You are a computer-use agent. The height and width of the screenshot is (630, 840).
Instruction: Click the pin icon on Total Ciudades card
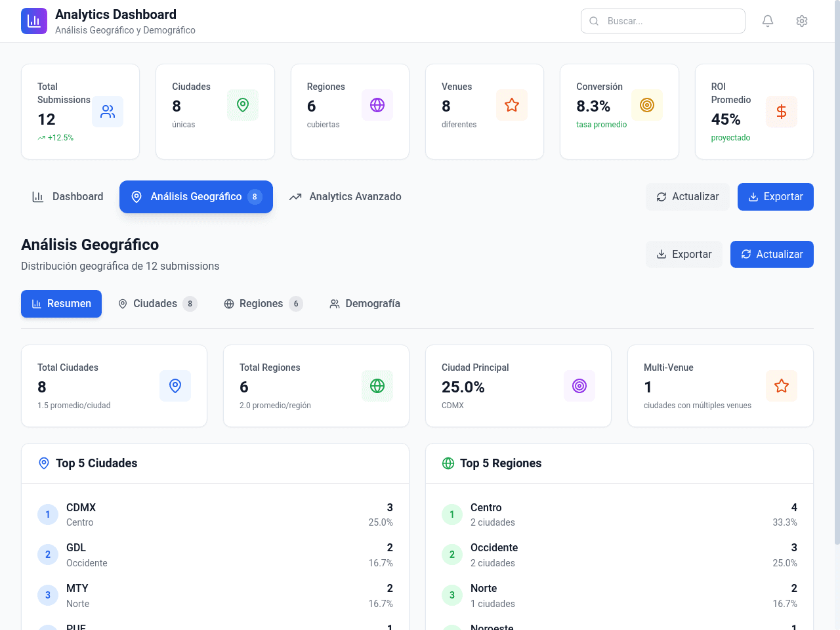175,386
